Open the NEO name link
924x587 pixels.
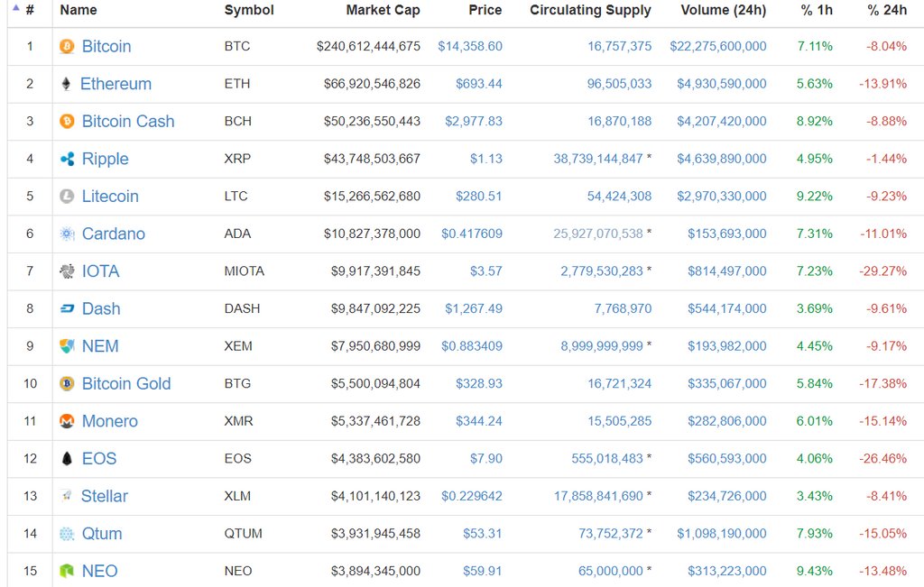(x=100, y=571)
